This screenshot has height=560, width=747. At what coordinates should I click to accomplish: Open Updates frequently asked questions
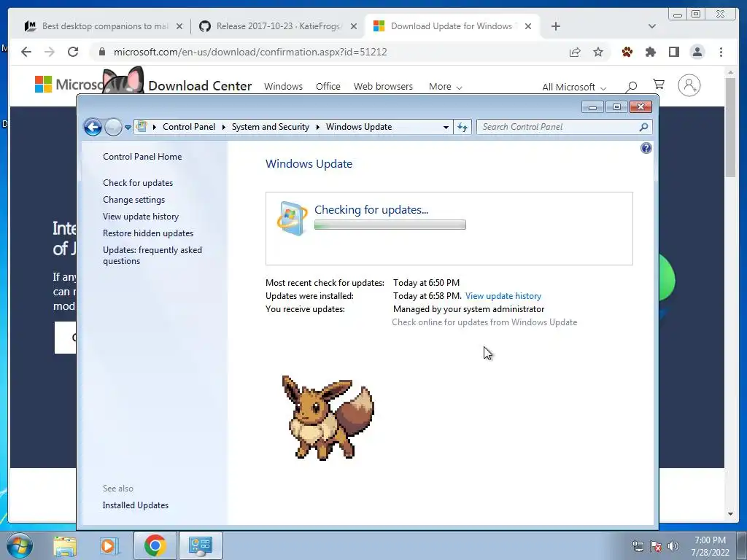pos(152,255)
